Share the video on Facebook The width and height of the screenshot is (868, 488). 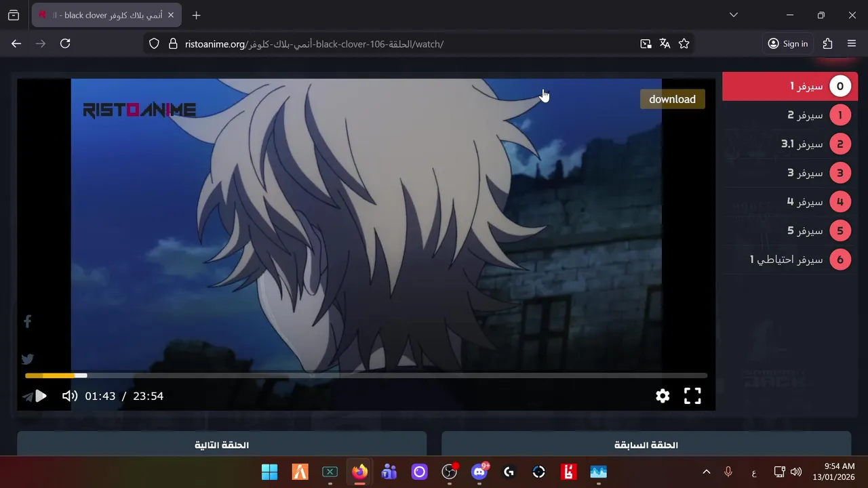(x=28, y=321)
